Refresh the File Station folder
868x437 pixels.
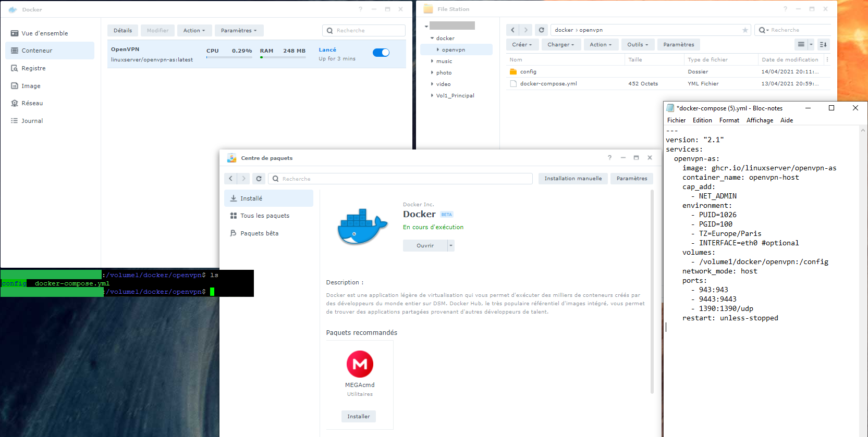[542, 30]
